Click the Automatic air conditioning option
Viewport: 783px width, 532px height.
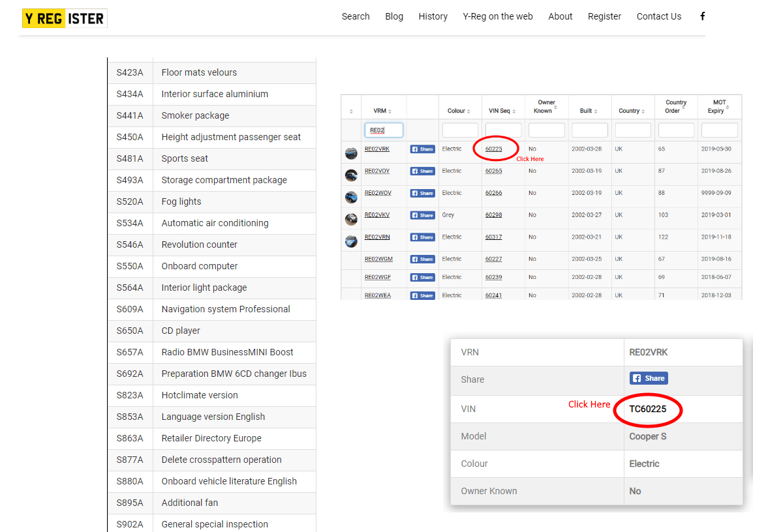(x=215, y=223)
